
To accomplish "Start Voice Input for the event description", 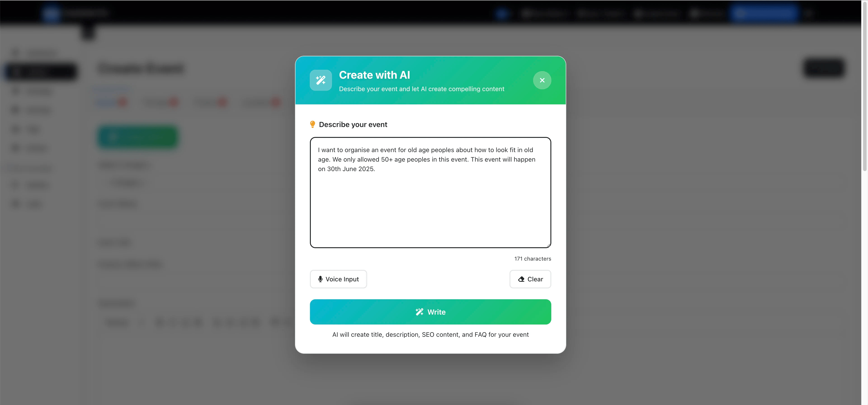I will point(338,279).
